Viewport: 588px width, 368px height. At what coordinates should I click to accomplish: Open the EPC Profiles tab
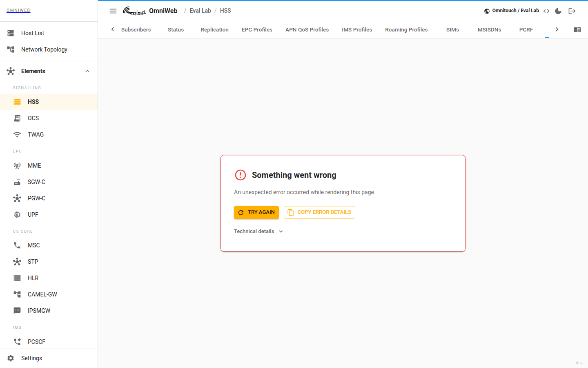257,29
